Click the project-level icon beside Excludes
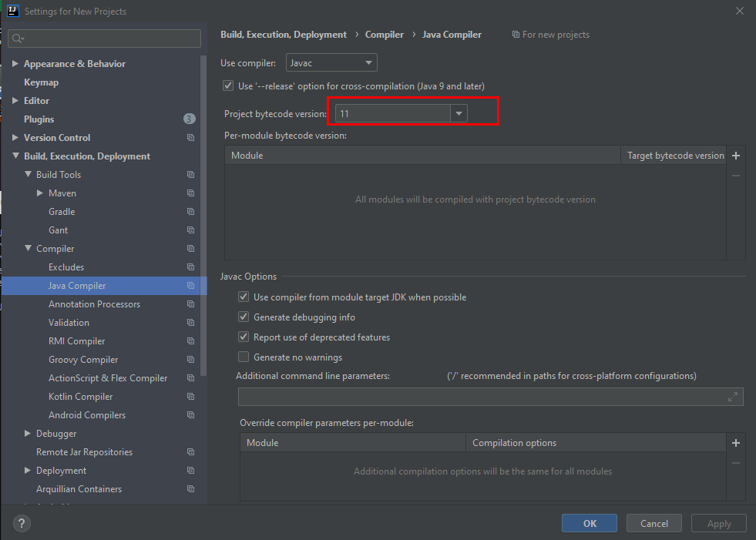Viewport: 756px width, 540px height. click(x=190, y=267)
